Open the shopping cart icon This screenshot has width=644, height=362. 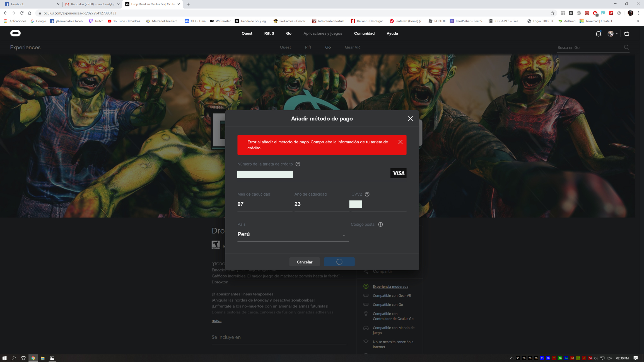[x=627, y=34]
